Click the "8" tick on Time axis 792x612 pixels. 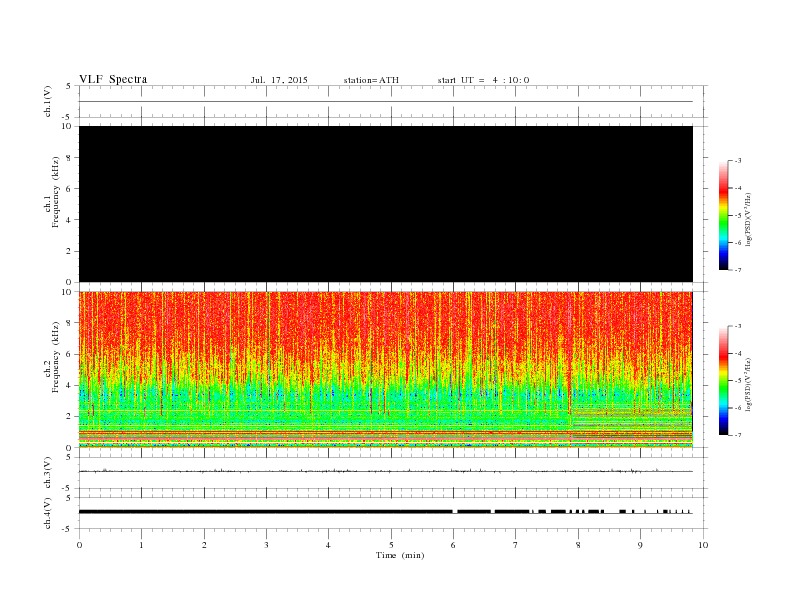[x=578, y=545]
